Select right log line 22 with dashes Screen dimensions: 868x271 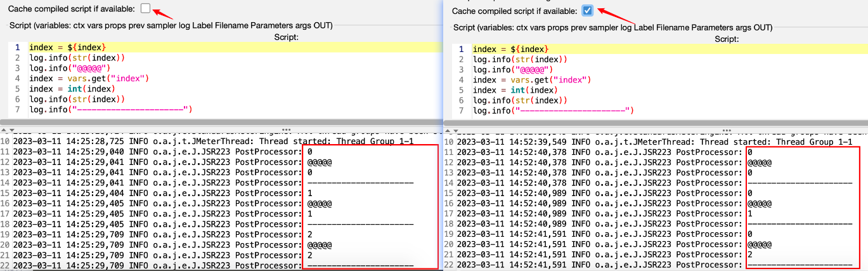point(654,265)
